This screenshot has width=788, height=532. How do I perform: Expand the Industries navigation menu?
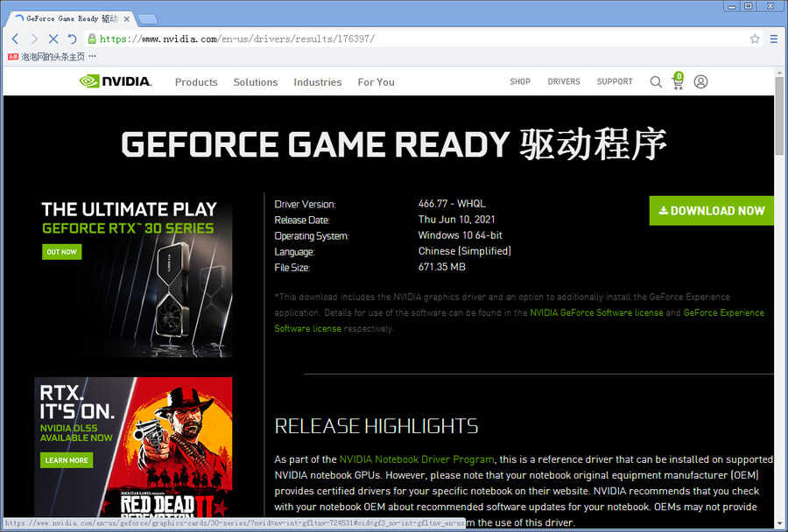click(x=317, y=82)
